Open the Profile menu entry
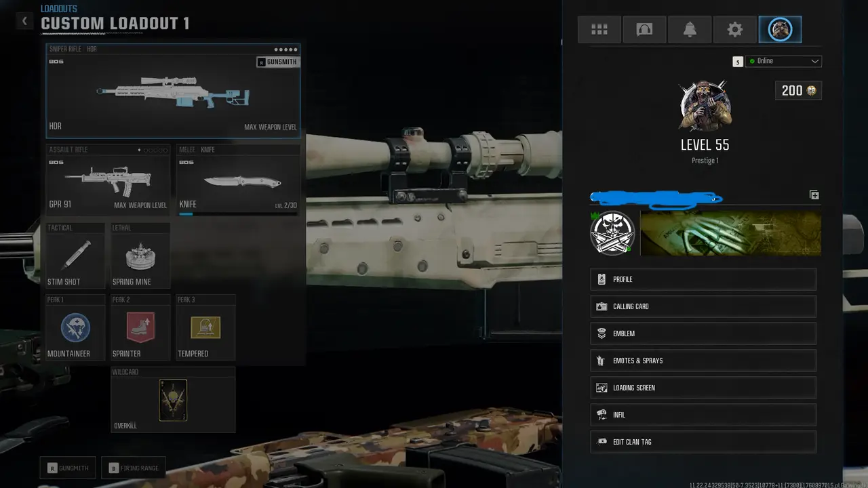This screenshot has height=488, width=868. (x=703, y=279)
